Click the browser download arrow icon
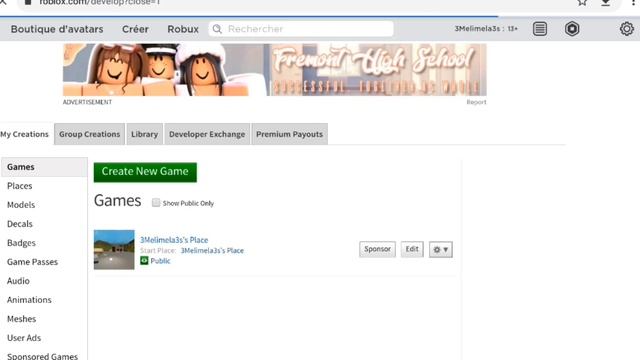The height and width of the screenshot is (360, 640). point(606,2)
